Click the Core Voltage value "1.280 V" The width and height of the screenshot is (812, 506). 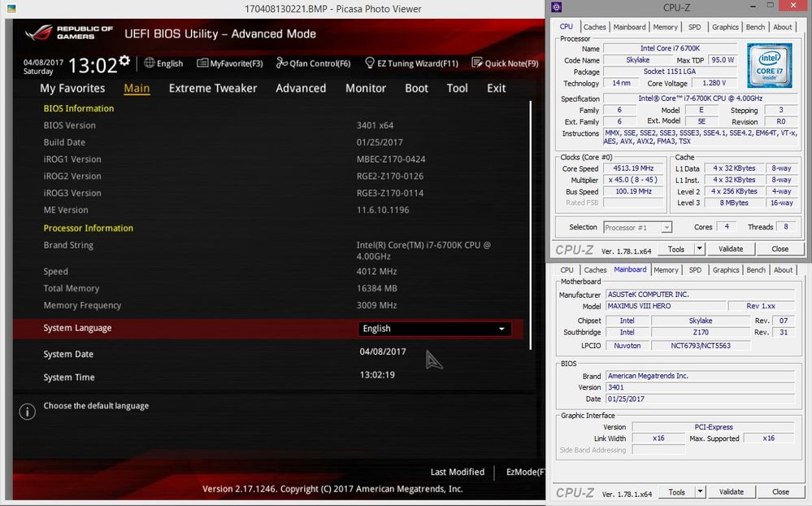[x=714, y=83]
